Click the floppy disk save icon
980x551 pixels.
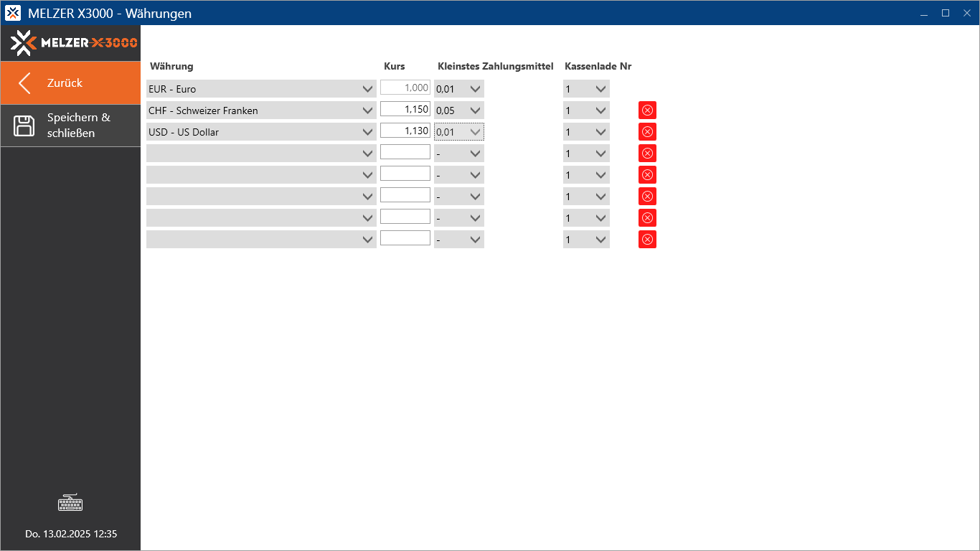24,126
